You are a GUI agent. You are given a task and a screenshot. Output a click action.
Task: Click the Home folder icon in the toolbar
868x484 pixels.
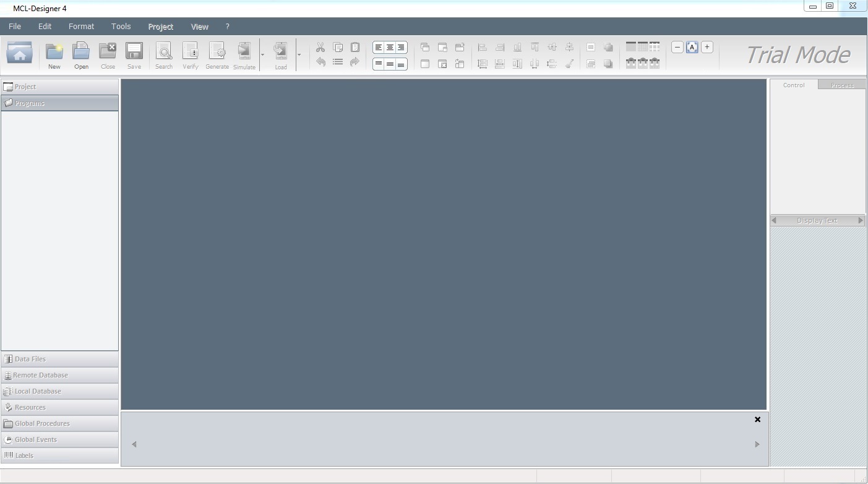20,53
